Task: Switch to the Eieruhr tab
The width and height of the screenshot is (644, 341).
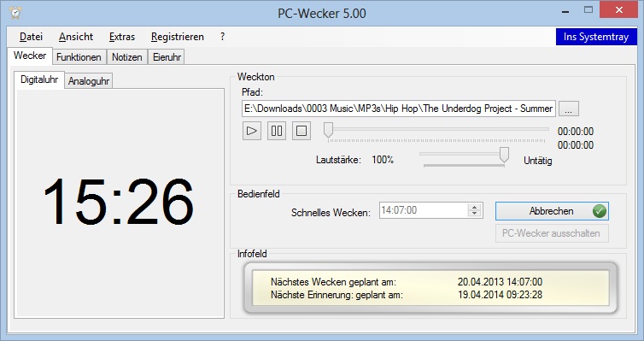Action: pos(167,57)
